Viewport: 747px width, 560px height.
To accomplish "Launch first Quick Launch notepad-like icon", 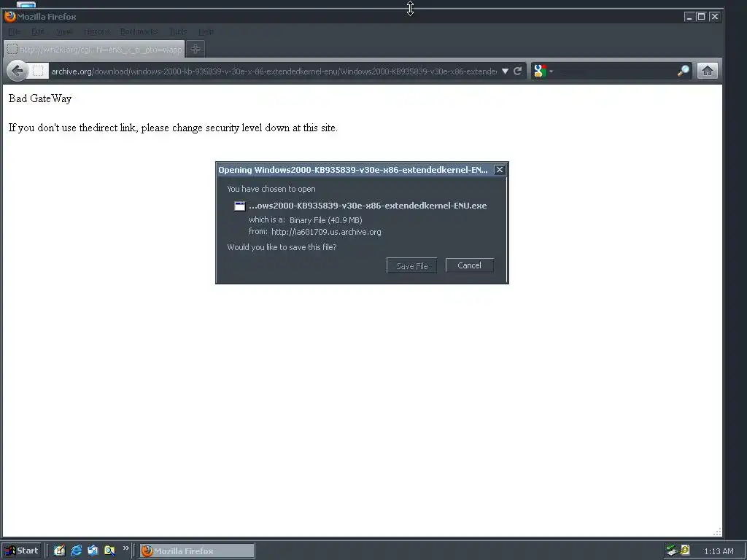I will coord(59,551).
